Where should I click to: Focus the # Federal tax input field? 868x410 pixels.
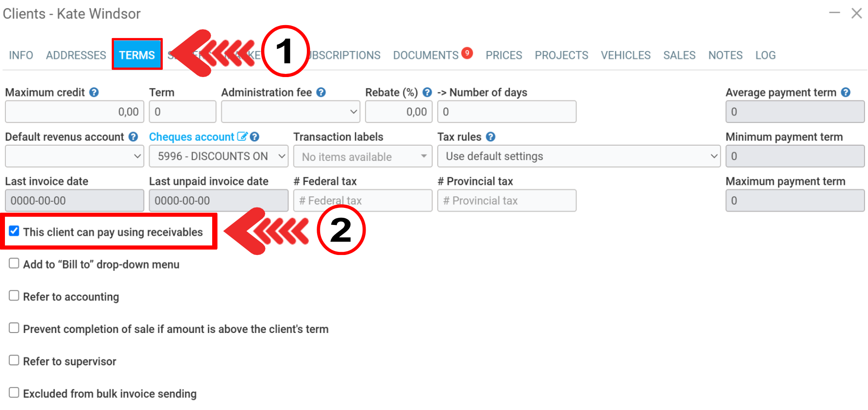tap(362, 200)
